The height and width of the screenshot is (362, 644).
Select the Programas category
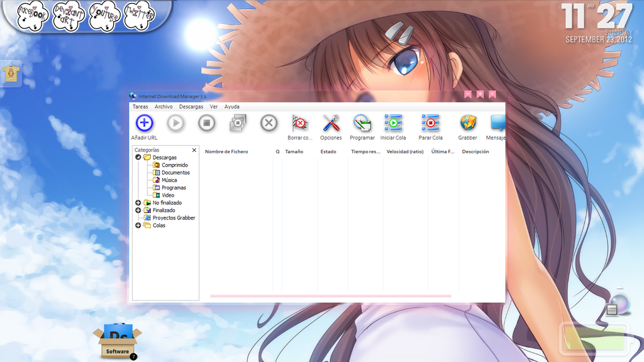174,187
